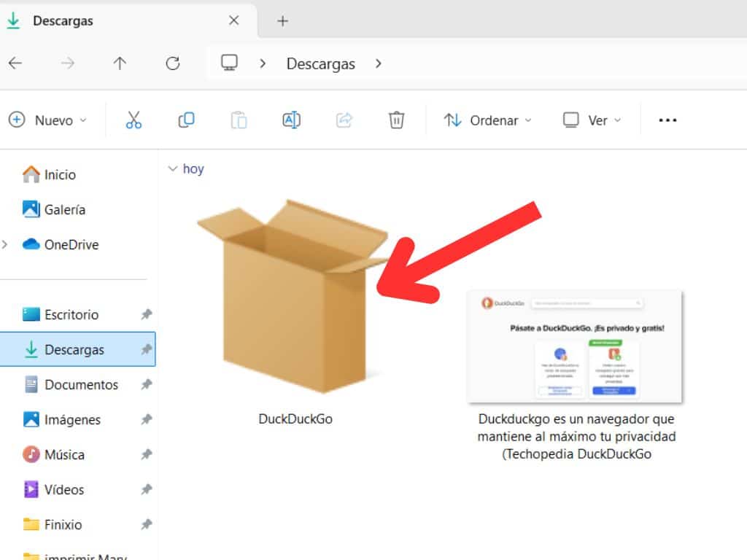Open more options three-dot menu
This screenshot has width=747, height=560.
point(667,120)
